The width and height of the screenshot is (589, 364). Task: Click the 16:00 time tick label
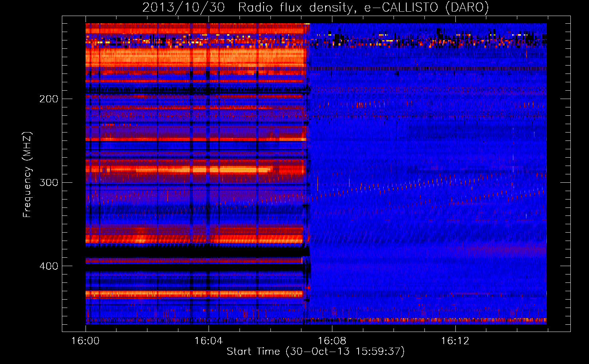click(x=86, y=341)
